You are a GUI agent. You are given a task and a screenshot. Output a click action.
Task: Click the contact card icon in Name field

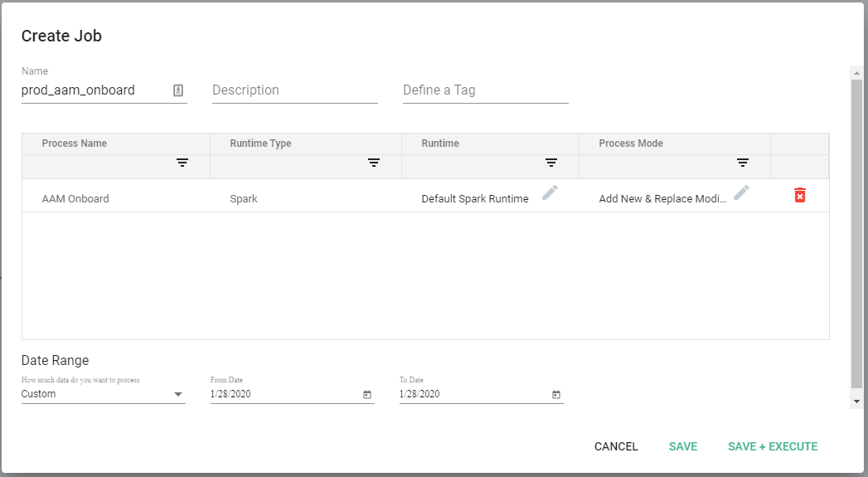click(x=178, y=90)
